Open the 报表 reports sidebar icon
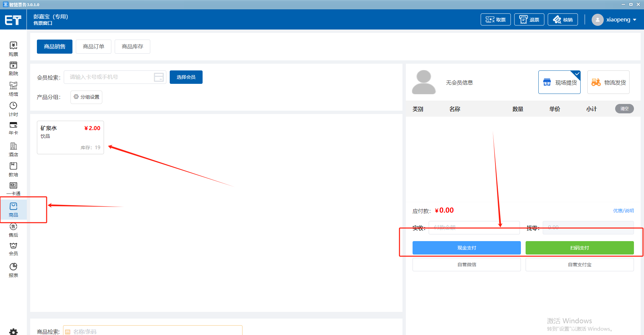 (13, 270)
